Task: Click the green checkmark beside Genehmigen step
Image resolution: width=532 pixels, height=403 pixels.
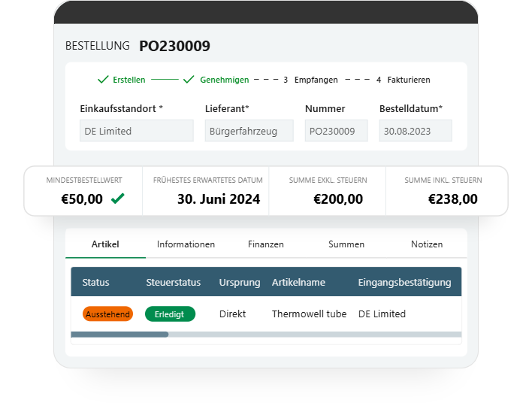Action: point(189,79)
